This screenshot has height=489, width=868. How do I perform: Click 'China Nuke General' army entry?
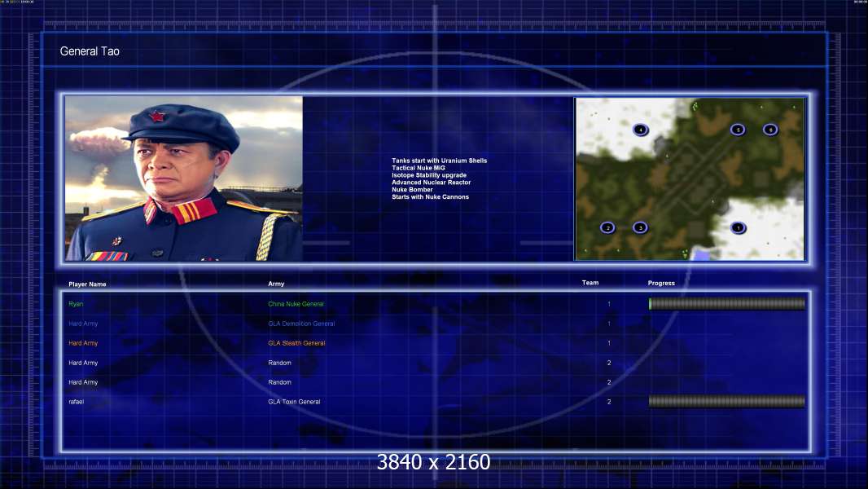(296, 304)
